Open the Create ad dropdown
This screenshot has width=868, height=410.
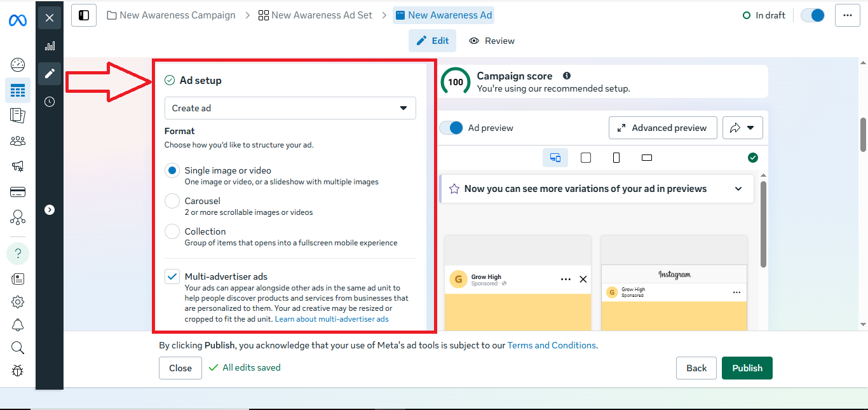290,108
